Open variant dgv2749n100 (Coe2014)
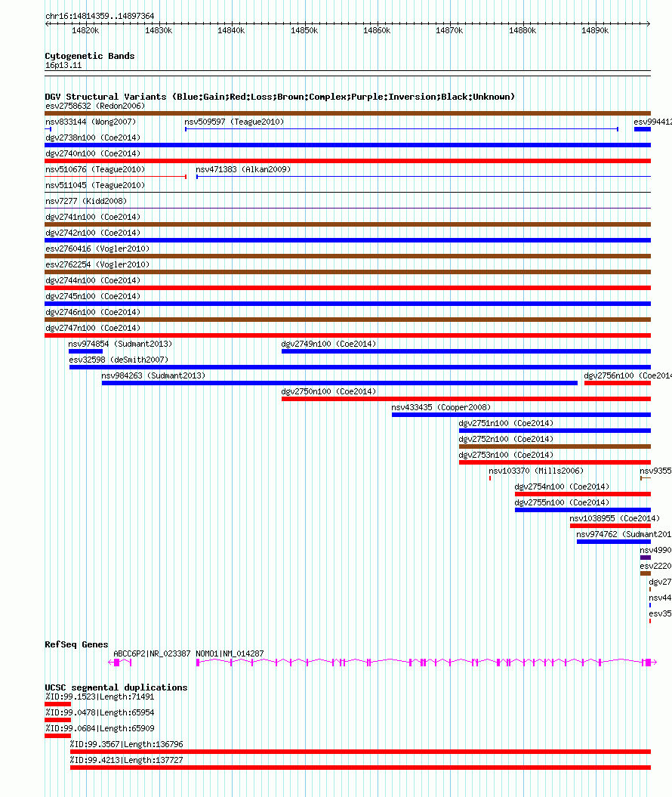The height and width of the screenshot is (797, 672). [x=328, y=344]
